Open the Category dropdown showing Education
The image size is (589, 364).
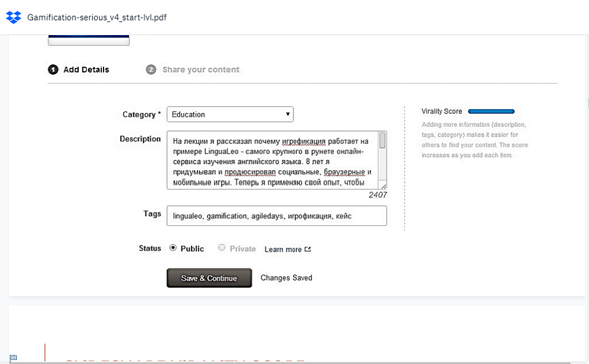[230, 114]
